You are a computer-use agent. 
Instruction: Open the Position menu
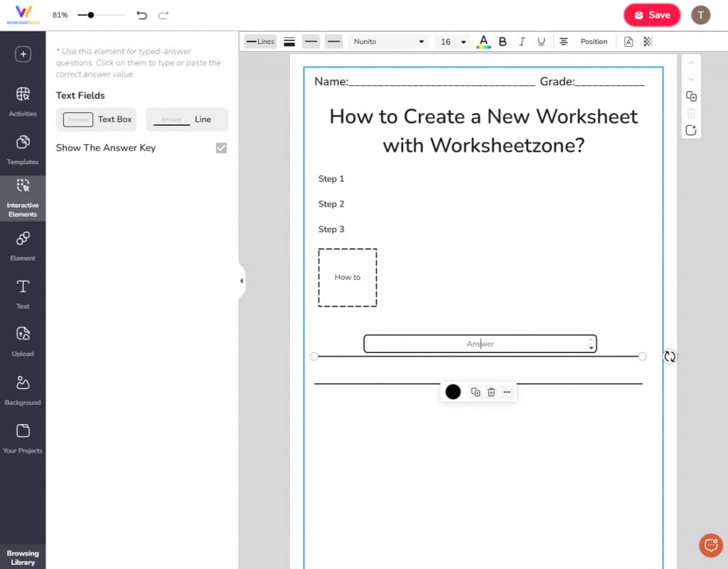[x=594, y=42]
